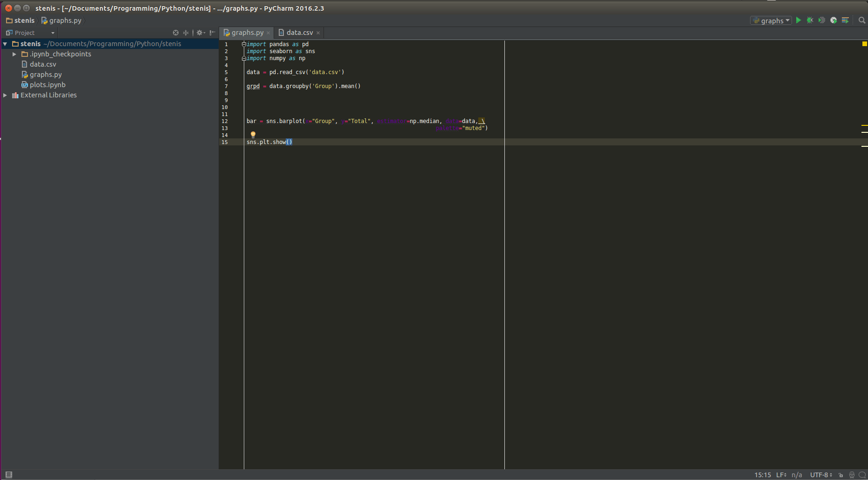Click the grpd variable on line 7

[x=253, y=86]
